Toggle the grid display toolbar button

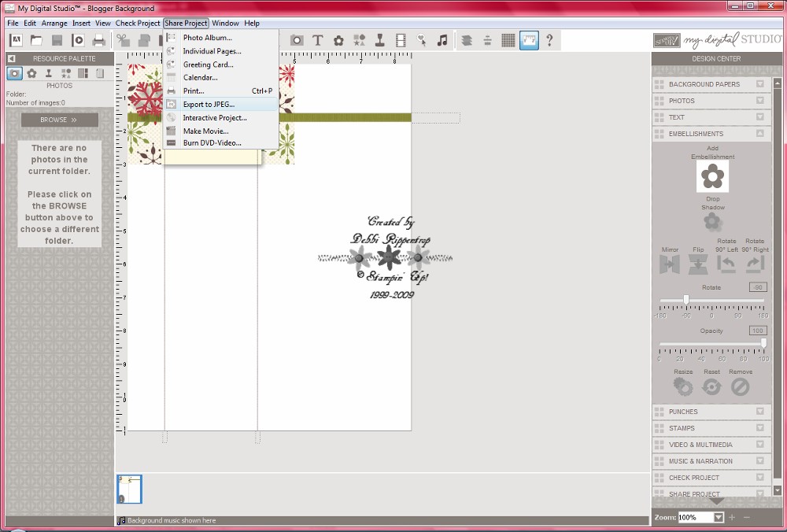(x=508, y=40)
